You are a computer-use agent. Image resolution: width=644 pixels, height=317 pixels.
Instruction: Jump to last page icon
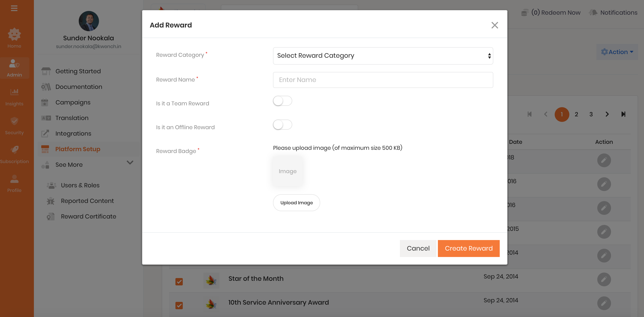pos(623,114)
